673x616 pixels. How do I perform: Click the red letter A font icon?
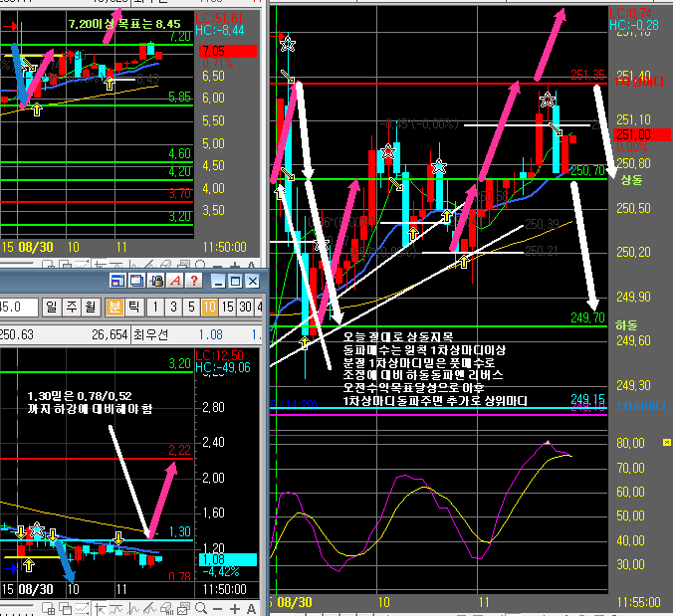[176, 283]
